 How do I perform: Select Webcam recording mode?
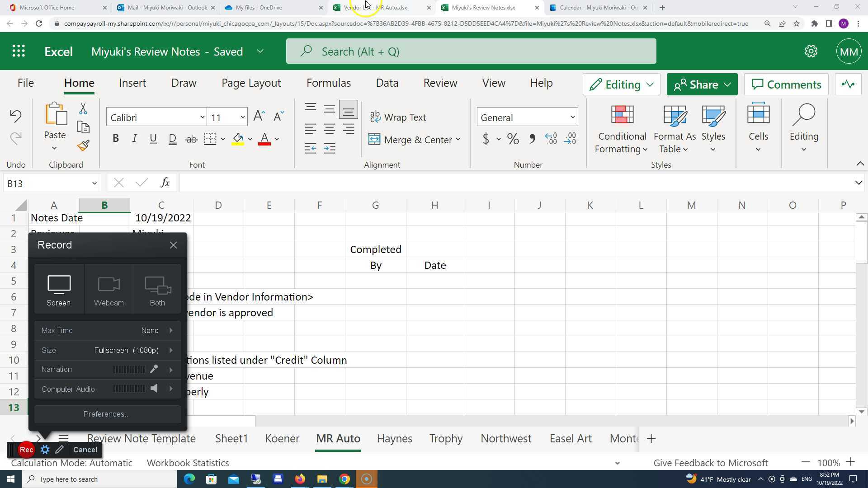click(108, 289)
